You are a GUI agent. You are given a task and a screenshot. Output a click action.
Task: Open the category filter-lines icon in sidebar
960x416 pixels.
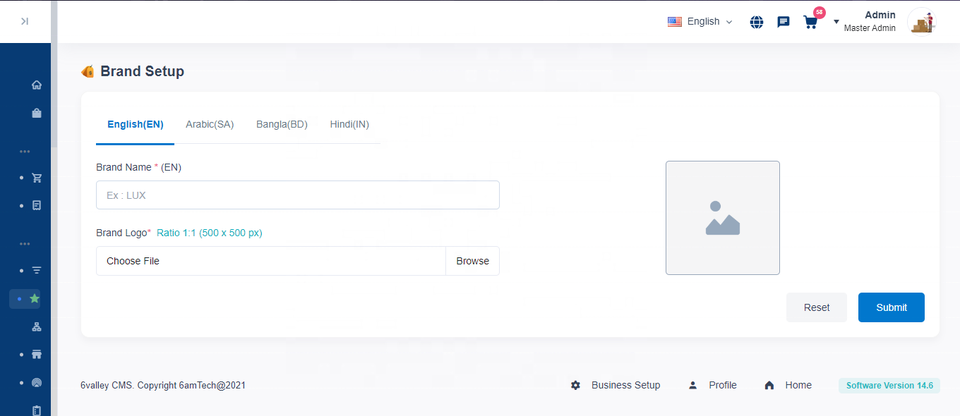pyautogui.click(x=37, y=270)
